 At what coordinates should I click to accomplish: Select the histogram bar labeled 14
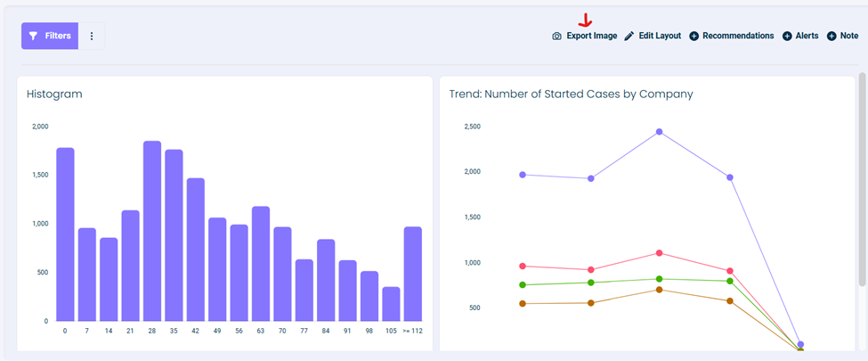[109, 280]
